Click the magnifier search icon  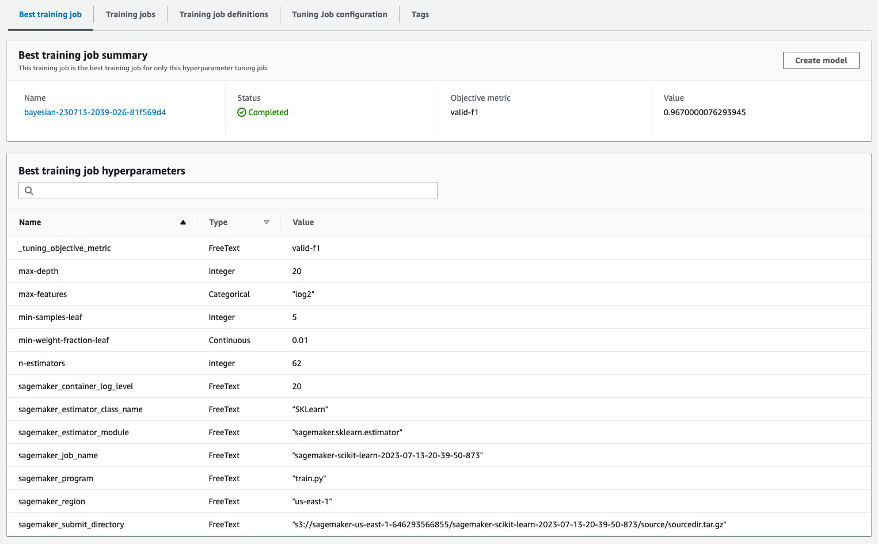[29, 191]
